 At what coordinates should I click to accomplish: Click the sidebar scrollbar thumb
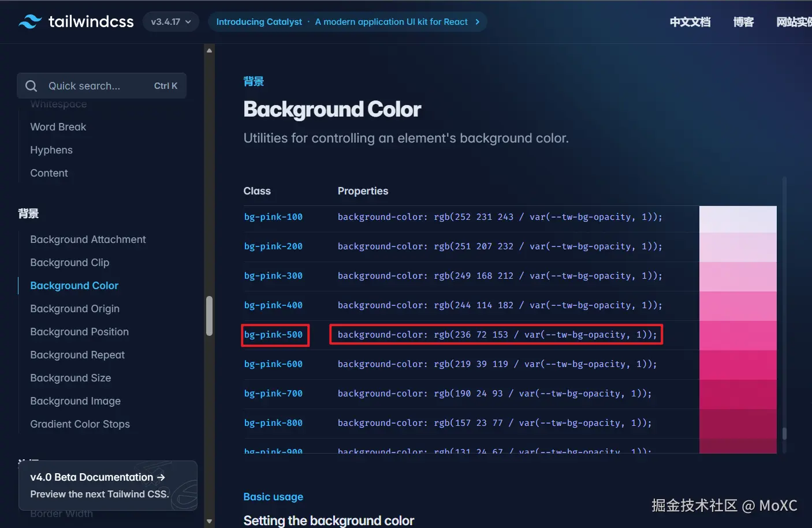[x=210, y=316]
